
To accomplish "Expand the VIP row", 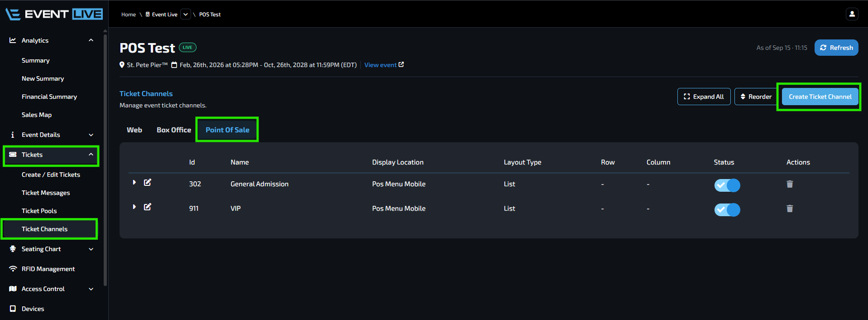I will (x=134, y=207).
